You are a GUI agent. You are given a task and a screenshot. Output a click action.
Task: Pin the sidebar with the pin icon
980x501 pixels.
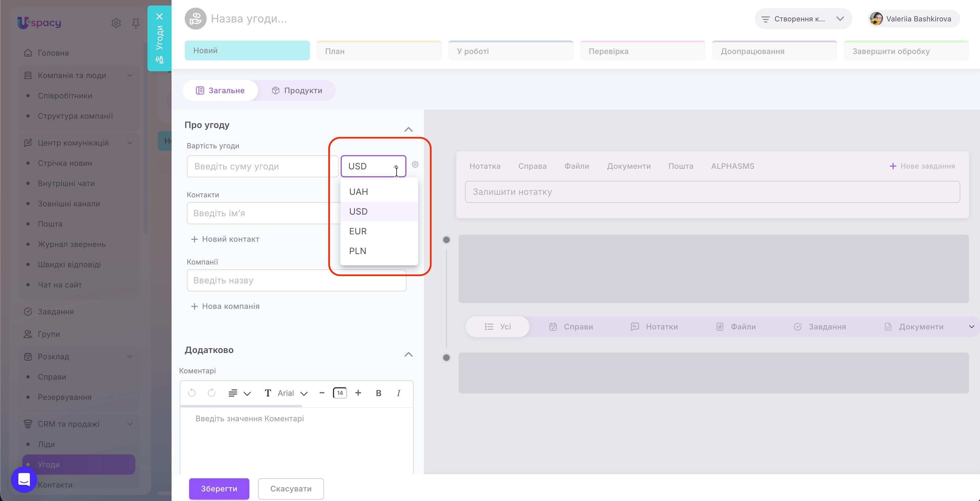135,24
